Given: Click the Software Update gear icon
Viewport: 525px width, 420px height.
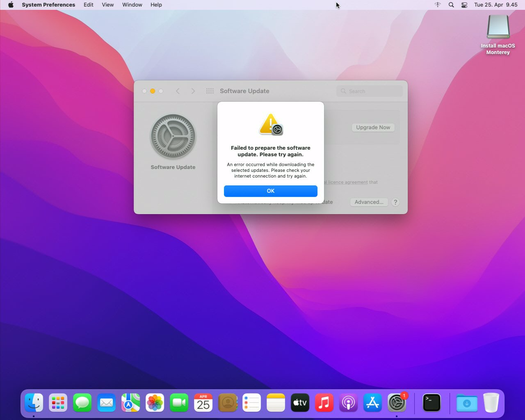Looking at the screenshot, I should (x=173, y=136).
